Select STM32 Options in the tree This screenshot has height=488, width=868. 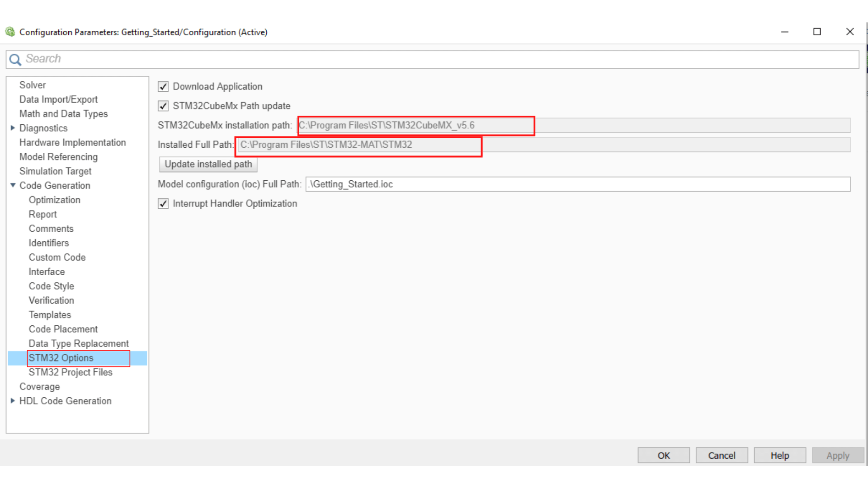pyautogui.click(x=61, y=358)
